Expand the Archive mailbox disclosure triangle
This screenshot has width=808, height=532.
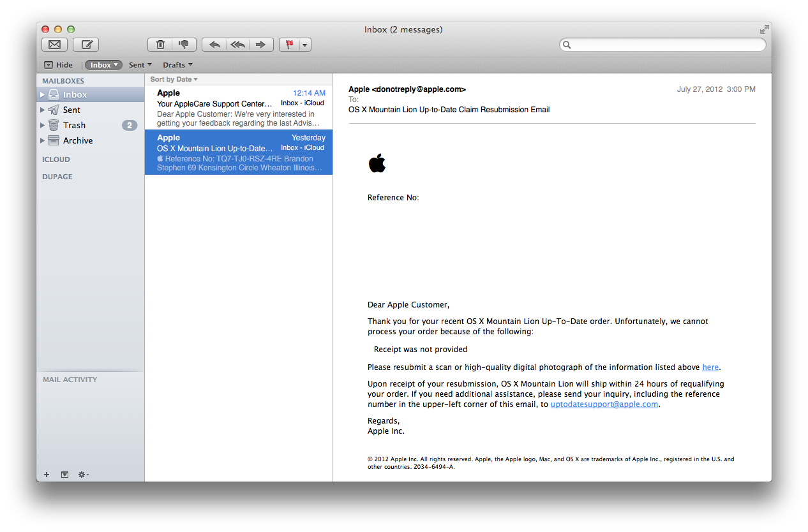(43, 140)
